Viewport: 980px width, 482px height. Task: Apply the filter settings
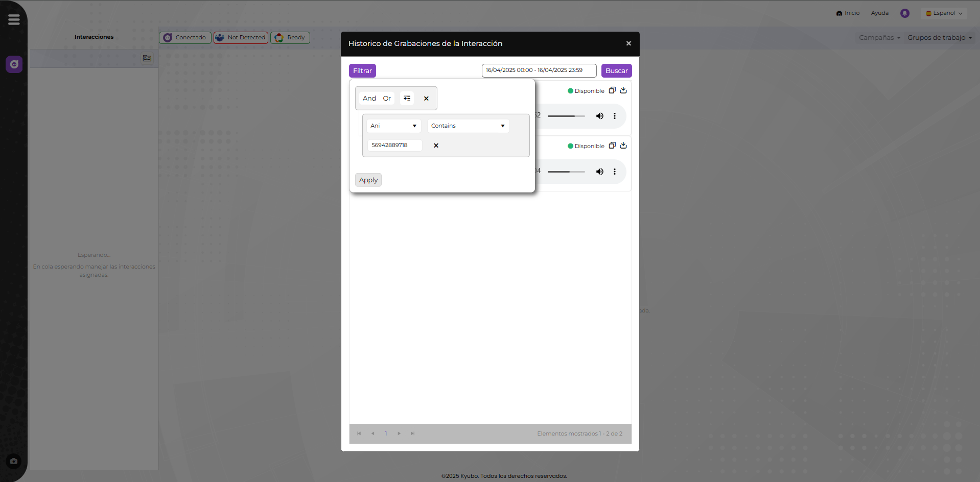coord(368,180)
